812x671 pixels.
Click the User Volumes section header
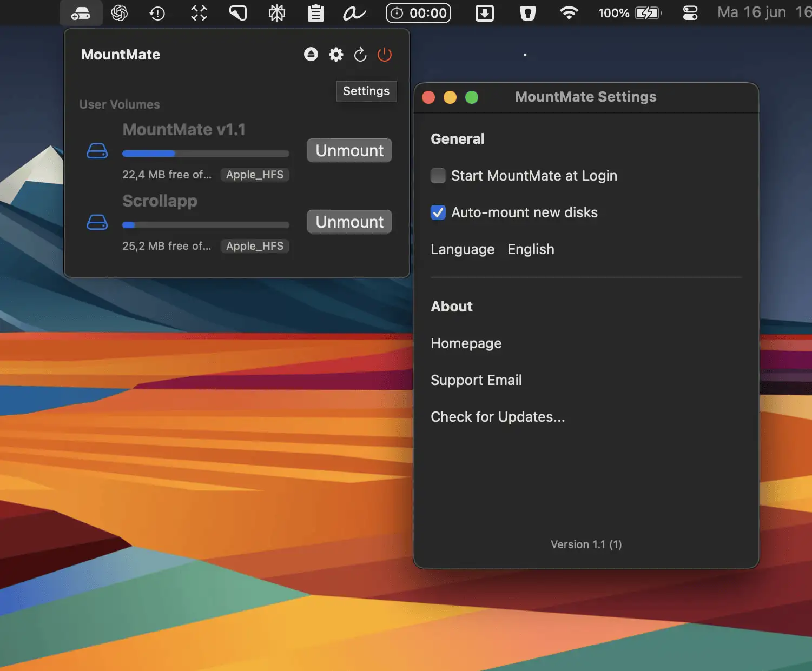120,104
